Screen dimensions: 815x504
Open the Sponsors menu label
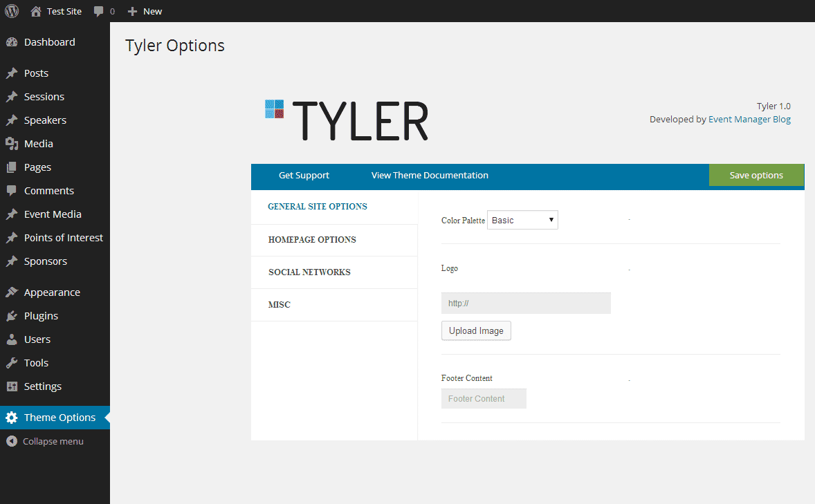coord(46,261)
